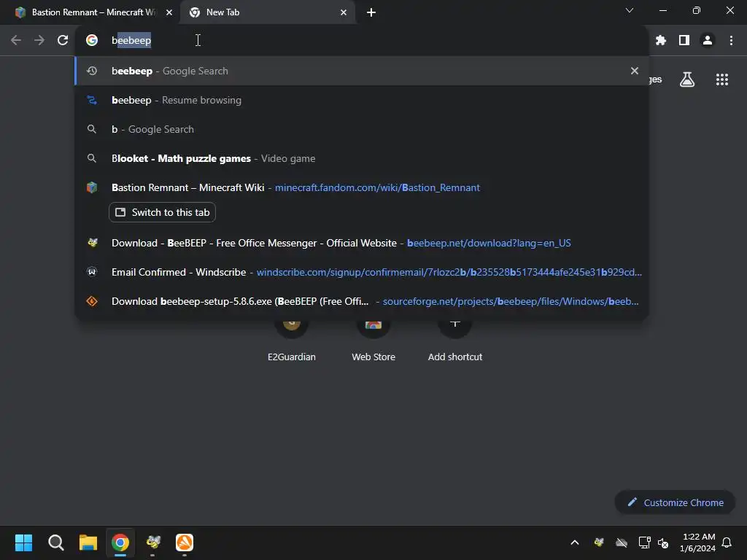Open Email Confirmed Windscribe suggestion
747x560 pixels.
click(x=362, y=272)
